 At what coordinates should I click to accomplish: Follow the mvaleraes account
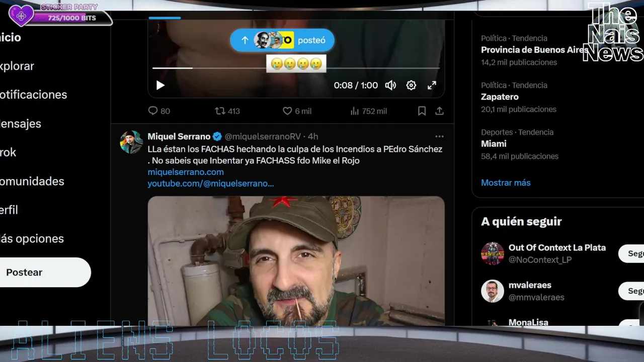click(632, 291)
